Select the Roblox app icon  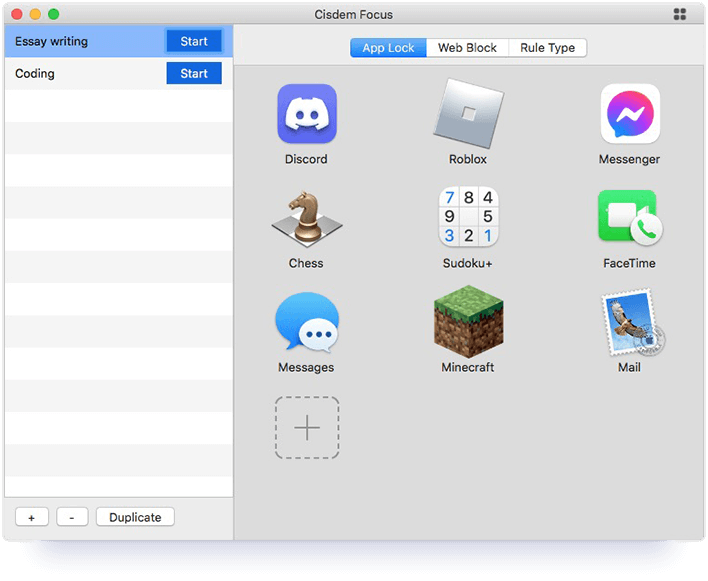[x=468, y=114]
